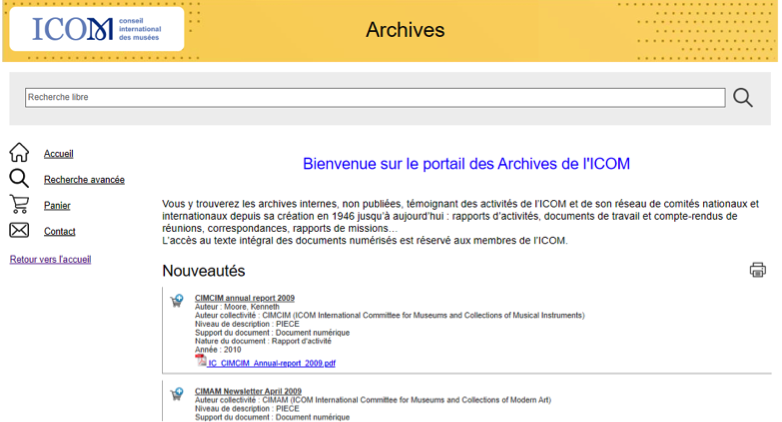This screenshot has width=782, height=422.
Task: Follow the Retour vers l'accueil link
Action: tap(50, 259)
